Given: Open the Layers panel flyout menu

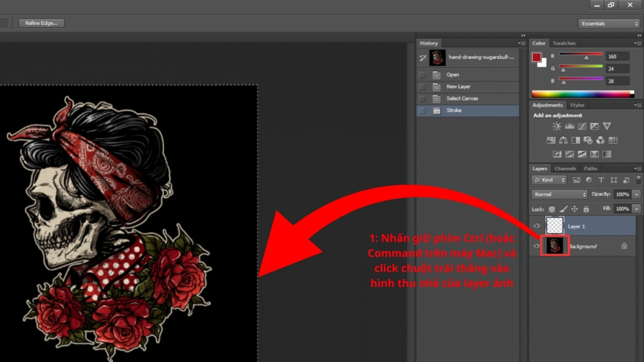Looking at the screenshot, I should point(638,168).
